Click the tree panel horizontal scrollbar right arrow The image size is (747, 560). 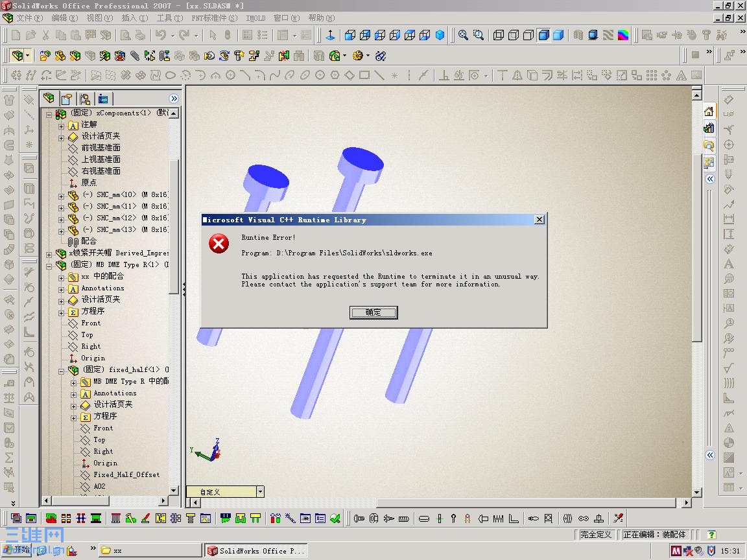pyautogui.click(x=163, y=500)
